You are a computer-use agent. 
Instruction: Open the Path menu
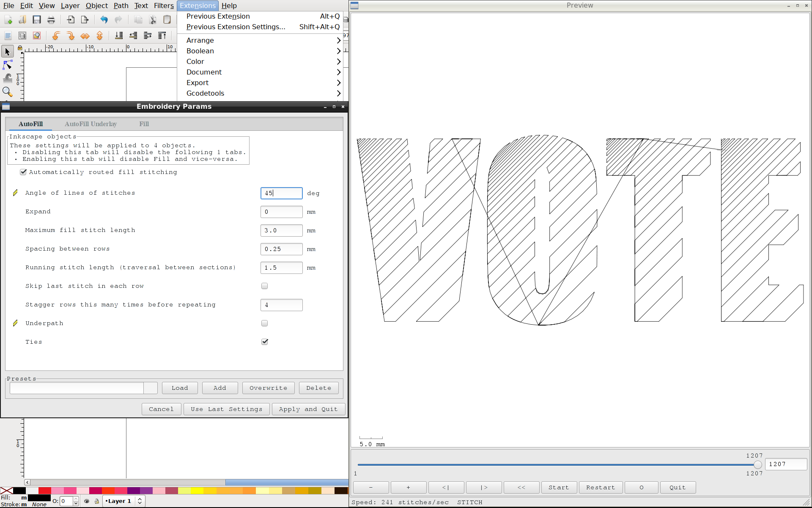tap(121, 6)
